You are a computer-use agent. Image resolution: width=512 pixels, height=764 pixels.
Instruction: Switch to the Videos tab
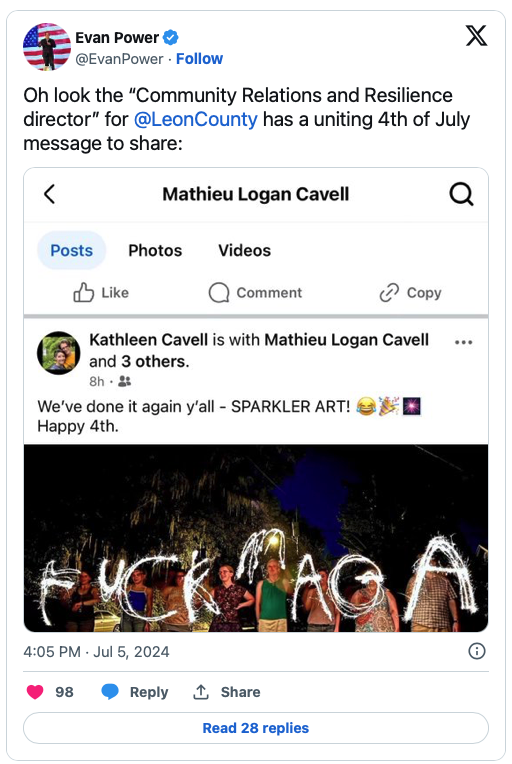pyautogui.click(x=245, y=250)
